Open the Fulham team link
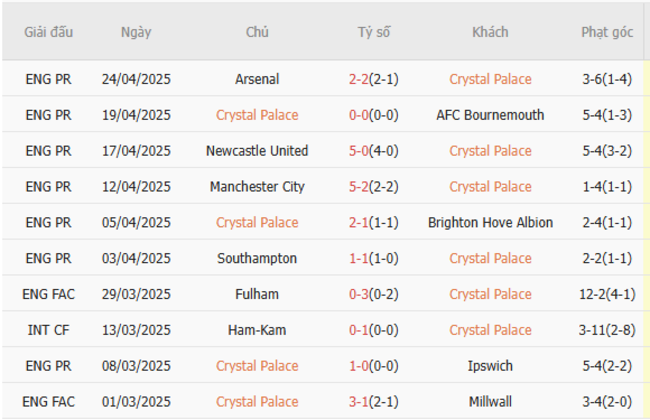Image resolution: width=650 pixels, height=420 pixels. point(257,294)
